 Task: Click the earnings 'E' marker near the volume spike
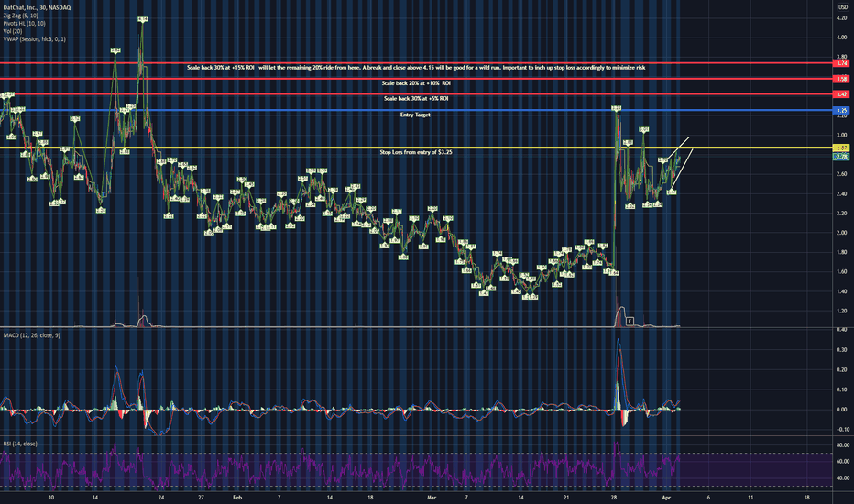(630, 322)
